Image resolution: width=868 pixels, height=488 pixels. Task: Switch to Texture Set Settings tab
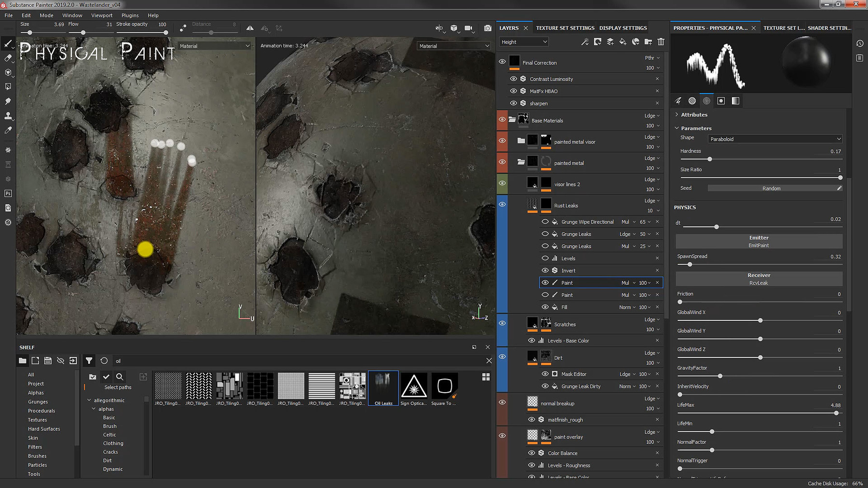tap(565, 28)
